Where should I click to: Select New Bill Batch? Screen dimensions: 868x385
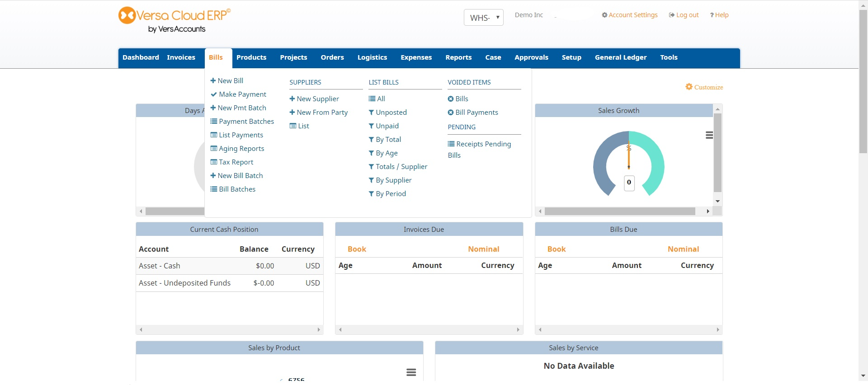coord(237,175)
